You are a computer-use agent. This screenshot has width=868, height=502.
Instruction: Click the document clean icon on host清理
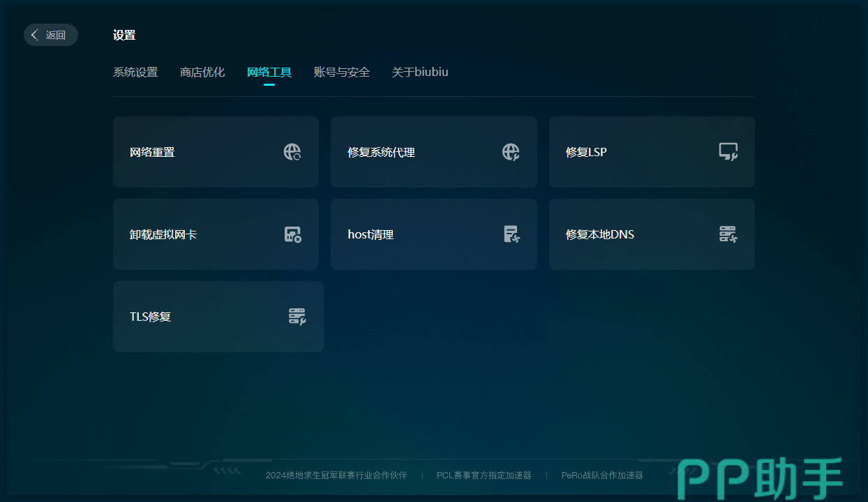(x=511, y=234)
